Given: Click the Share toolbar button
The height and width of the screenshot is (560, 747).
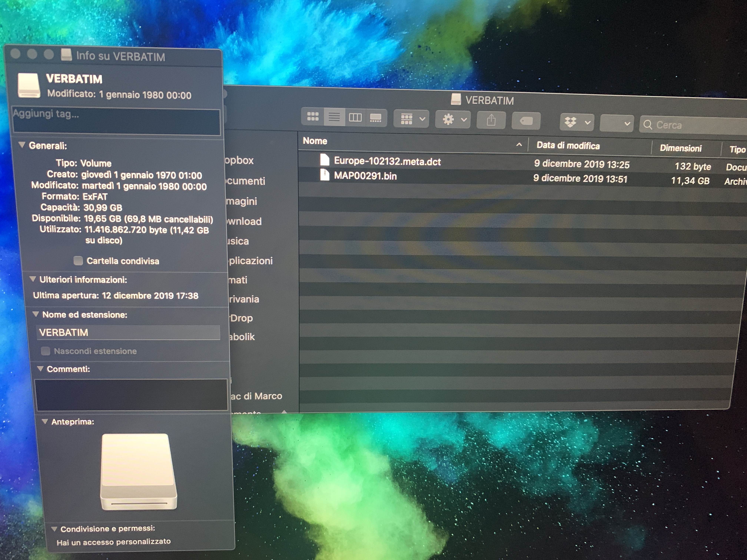Looking at the screenshot, I should (491, 120).
